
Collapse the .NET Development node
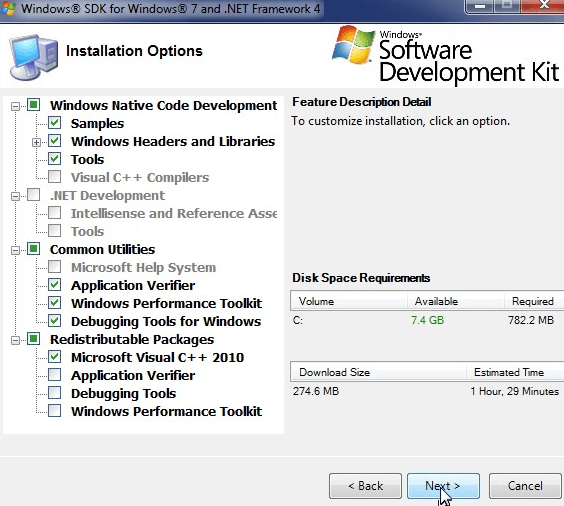pyautogui.click(x=15, y=196)
